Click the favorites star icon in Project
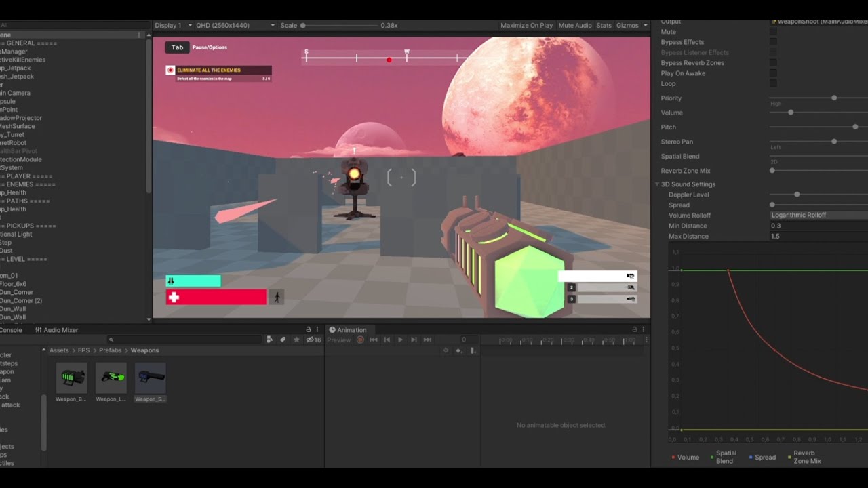Image resolution: width=868 pixels, height=488 pixels. [296, 340]
